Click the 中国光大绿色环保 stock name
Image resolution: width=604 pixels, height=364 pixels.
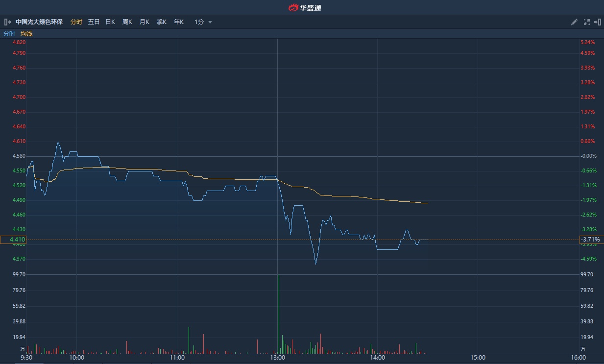click(39, 22)
